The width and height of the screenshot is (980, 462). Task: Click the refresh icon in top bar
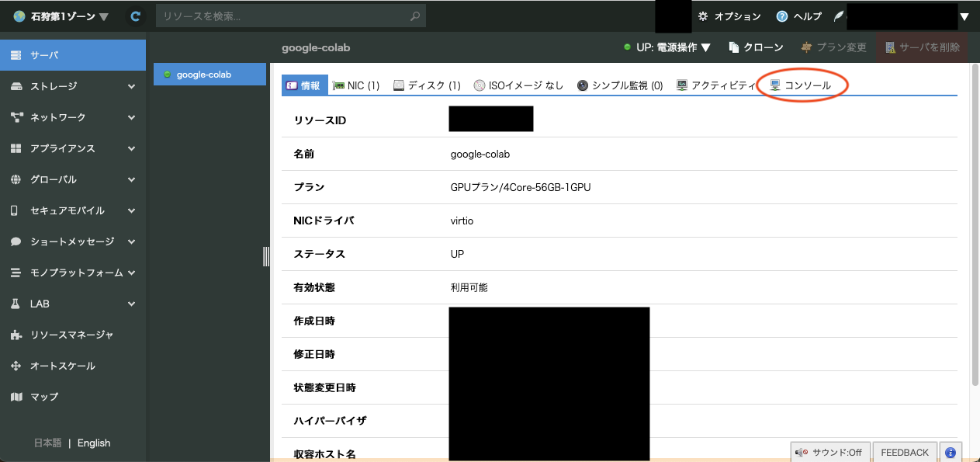(x=136, y=16)
